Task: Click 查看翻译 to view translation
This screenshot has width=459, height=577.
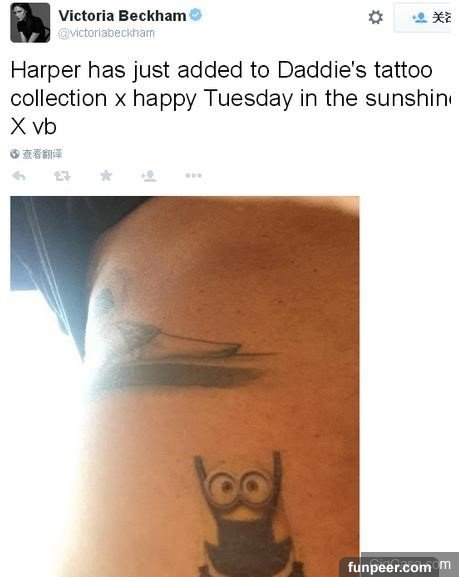Action: tap(42, 154)
